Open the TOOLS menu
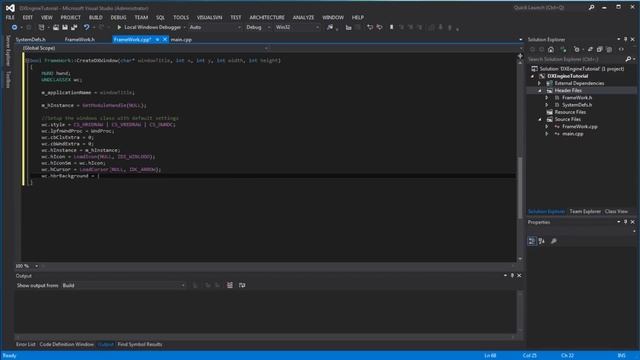Image resolution: width=640 pixels, height=360 pixels. pyautogui.click(x=181, y=18)
